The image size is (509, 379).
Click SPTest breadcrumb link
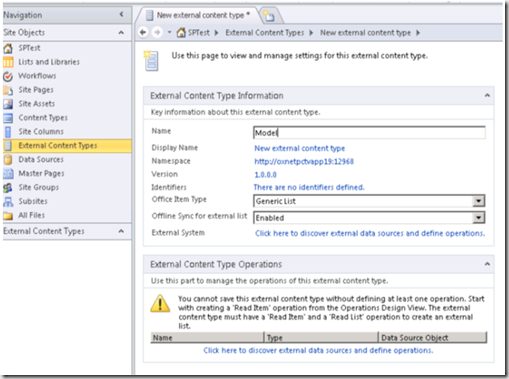tap(199, 33)
